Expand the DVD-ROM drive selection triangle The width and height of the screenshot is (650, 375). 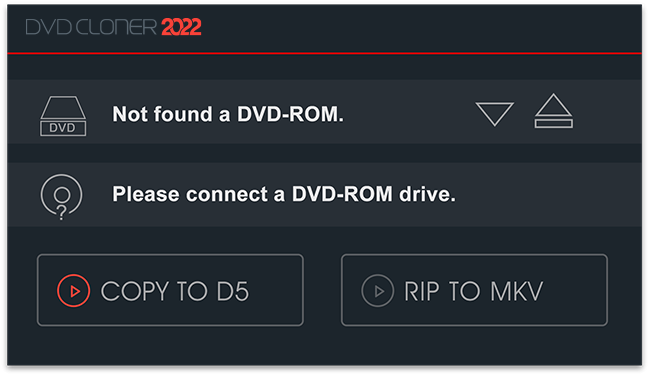[495, 114]
